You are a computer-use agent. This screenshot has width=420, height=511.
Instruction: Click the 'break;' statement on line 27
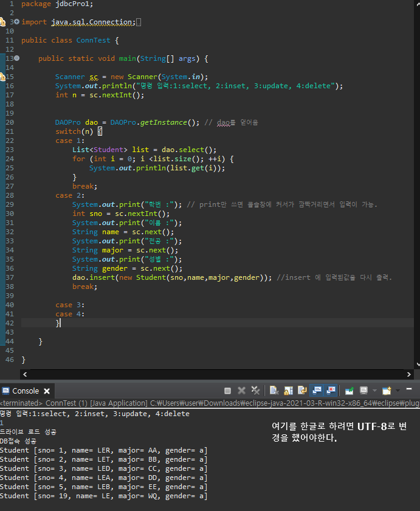pyautogui.click(x=85, y=186)
